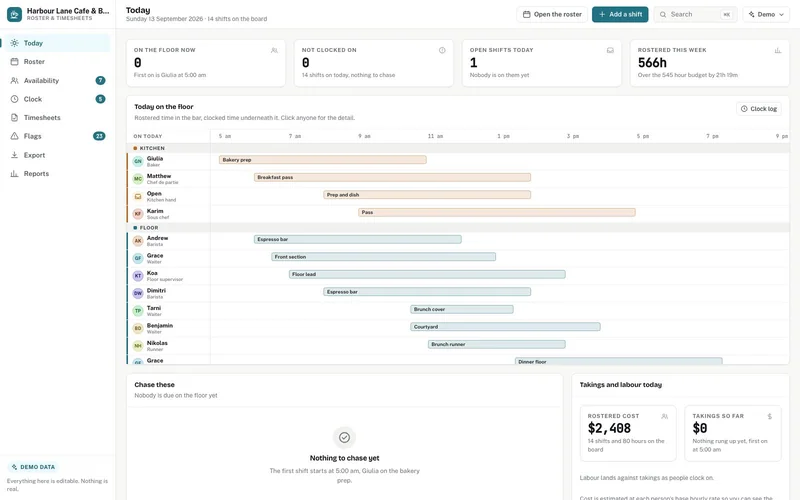The image size is (800, 500).
Task: Open Grace the Waiter's avatar icon
Action: 138,258
